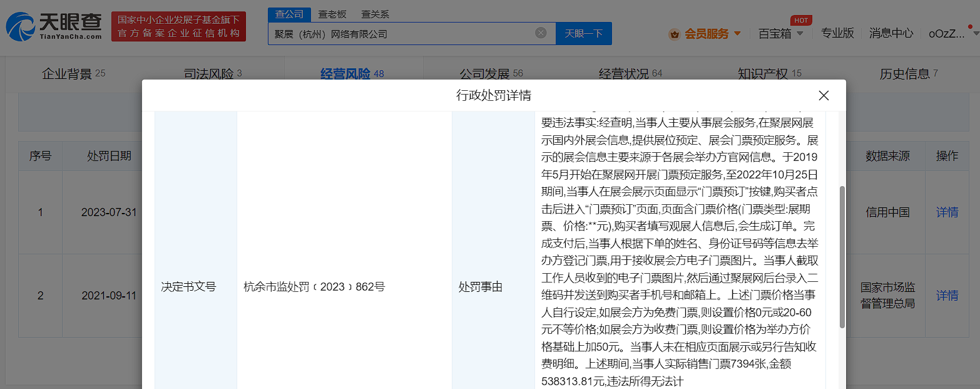Select the 查关系 search tab
980x389 pixels.
[x=375, y=14]
